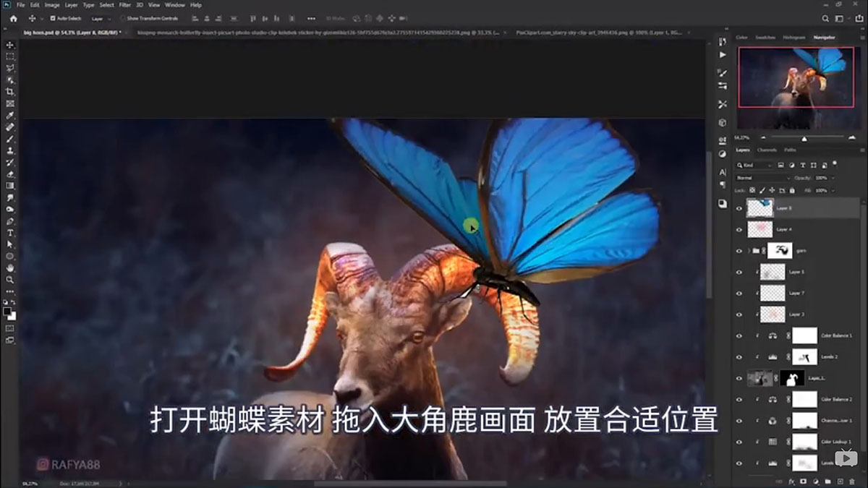Open the Filter menu

[x=124, y=4]
